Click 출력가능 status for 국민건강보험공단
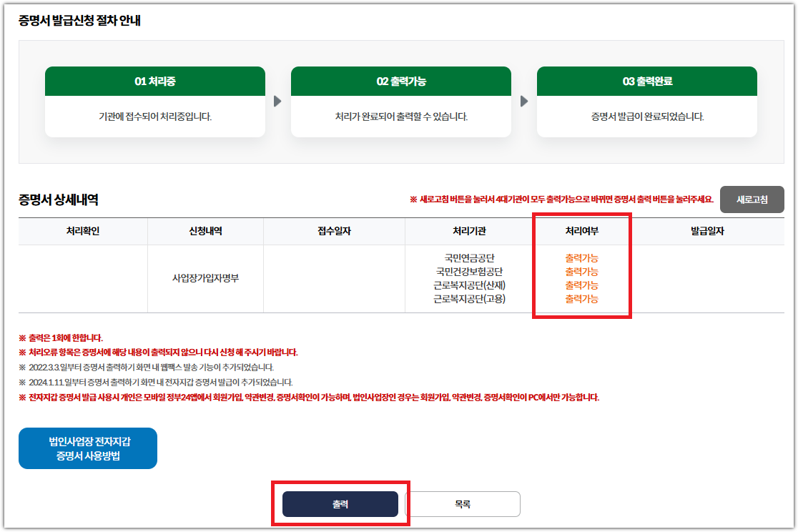 click(582, 272)
